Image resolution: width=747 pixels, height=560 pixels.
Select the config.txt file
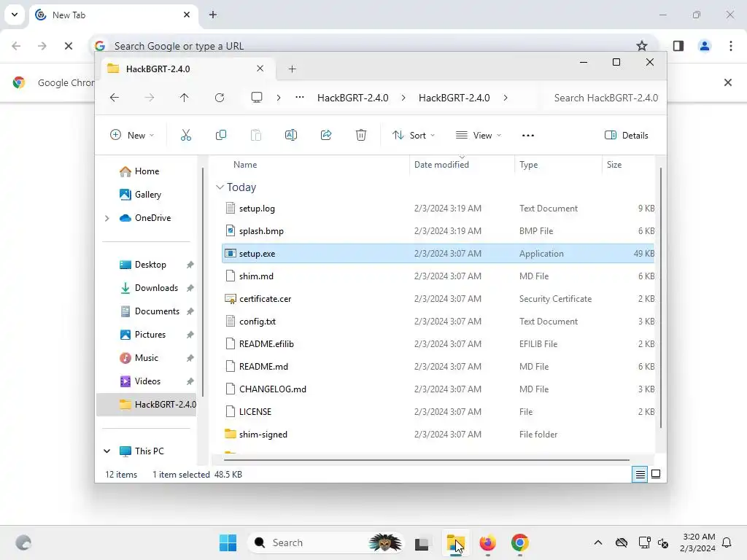pyautogui.click(x=438, y=322)
